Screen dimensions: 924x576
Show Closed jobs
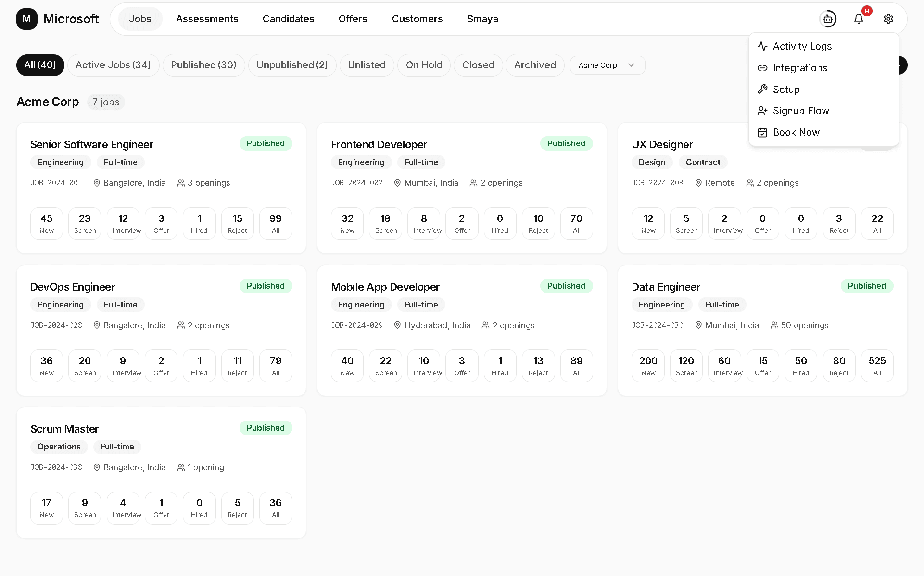click(478, 65)
